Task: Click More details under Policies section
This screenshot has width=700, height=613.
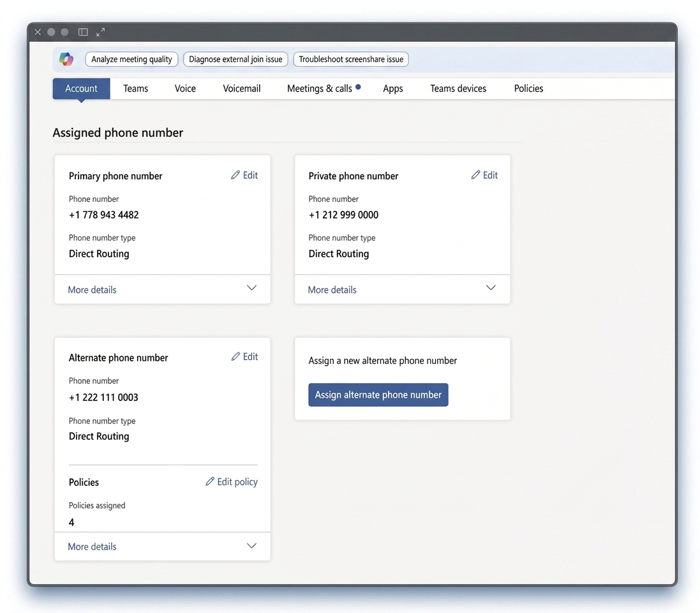Action: (x=92, y=547)
